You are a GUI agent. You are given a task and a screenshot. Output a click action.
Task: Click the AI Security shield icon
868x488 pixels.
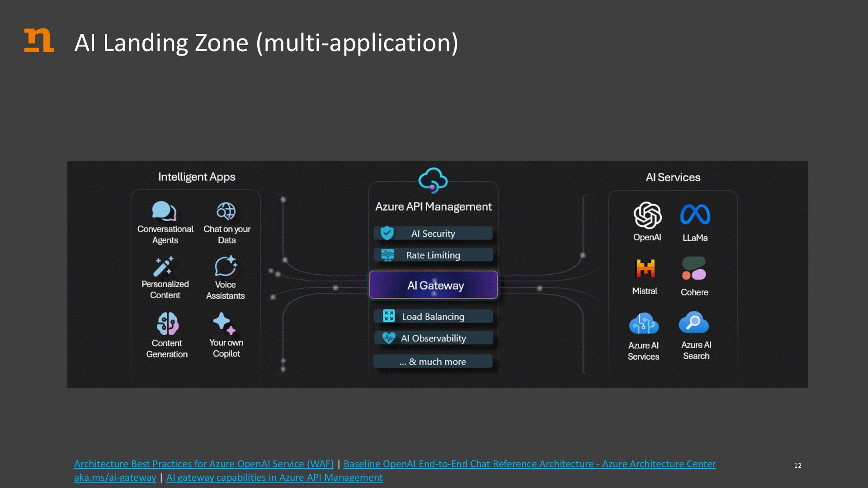click(387, 233)
